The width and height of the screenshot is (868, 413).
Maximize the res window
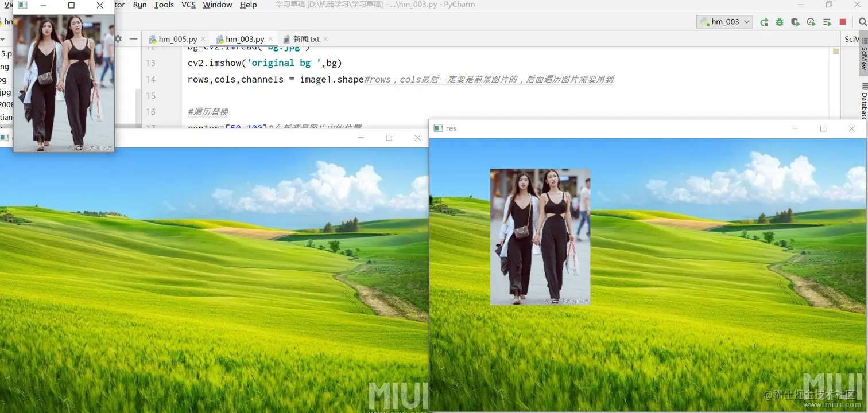click(823, 128)
